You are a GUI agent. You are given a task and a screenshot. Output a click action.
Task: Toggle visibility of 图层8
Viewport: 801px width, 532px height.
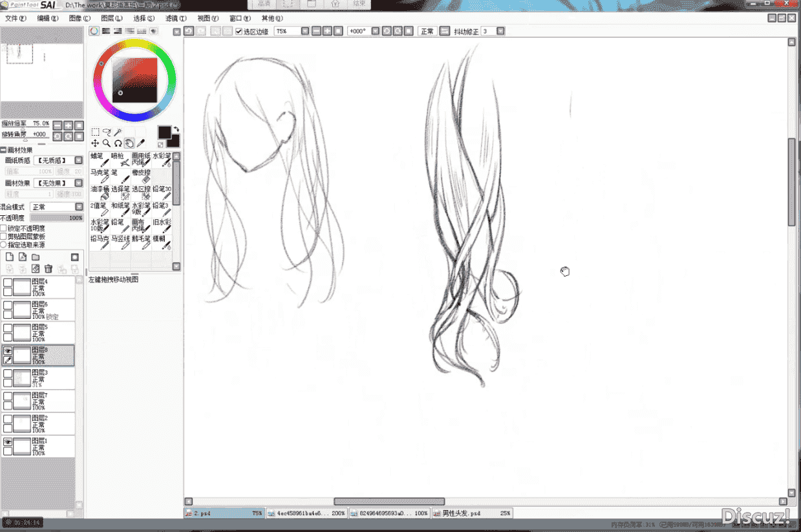(x=8, y=351)
